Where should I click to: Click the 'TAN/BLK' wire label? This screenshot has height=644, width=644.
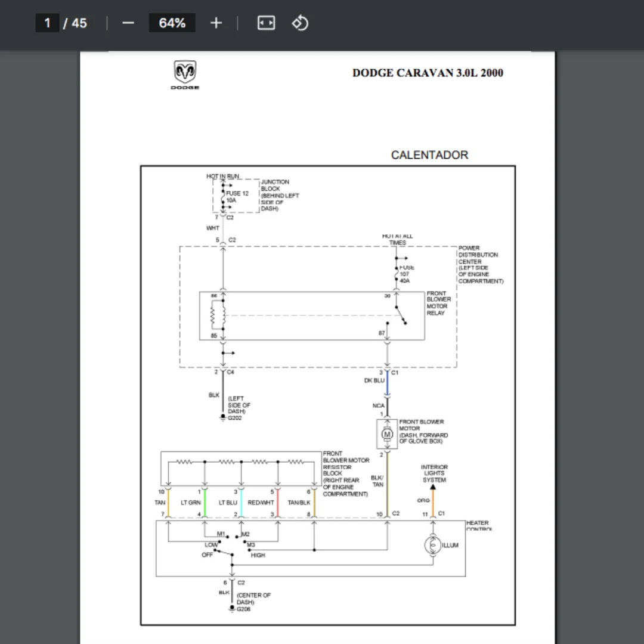[299, 503]
